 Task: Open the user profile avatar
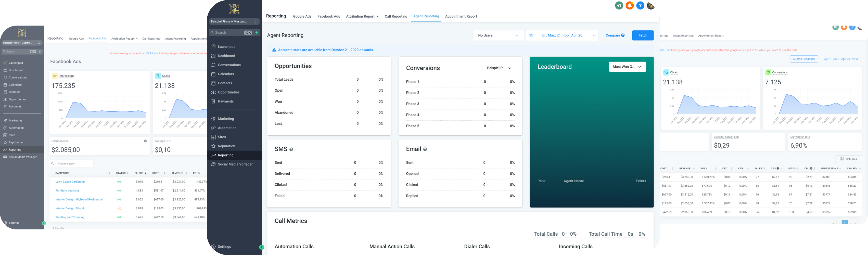coord(651,5)
